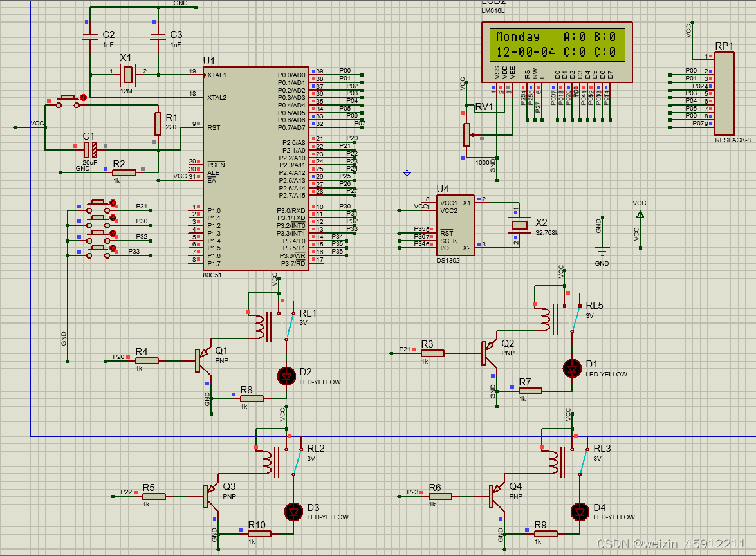This screenshot has width=756, height=556.
Task: Click the 12M crystal X1
Action: pyautogui.click(x=128, y=74)
